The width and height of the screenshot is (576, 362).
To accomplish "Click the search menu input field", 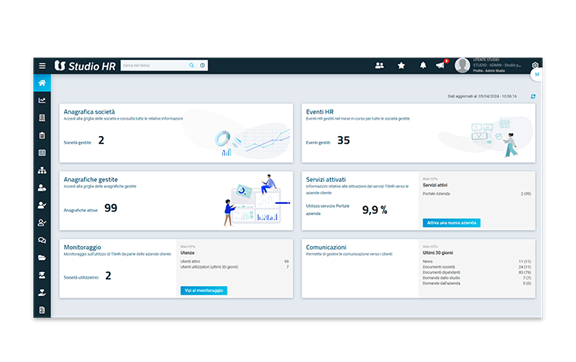I will pyautogui.click(x=154, y=65).
